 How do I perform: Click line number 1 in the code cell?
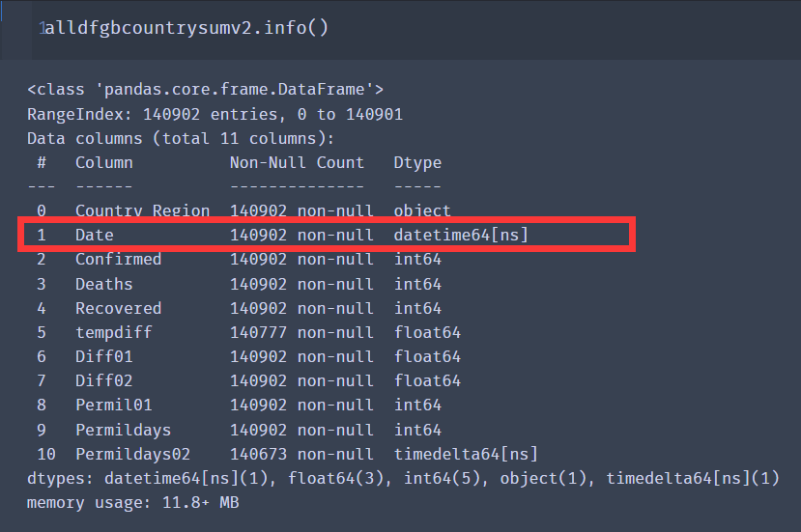click(x=42, y=29)
